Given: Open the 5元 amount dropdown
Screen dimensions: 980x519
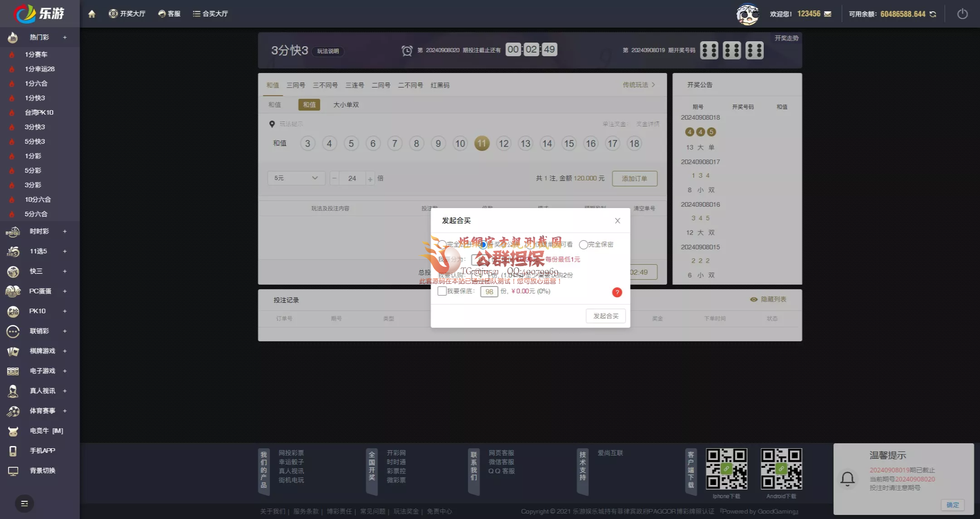Looking at the screenshot, I should pos(296,178).
